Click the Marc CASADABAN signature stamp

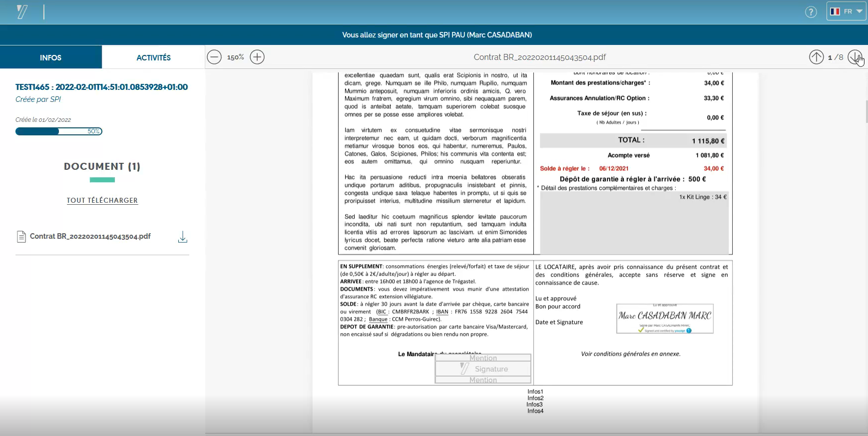pyautogui.click(x=665, y=318)
